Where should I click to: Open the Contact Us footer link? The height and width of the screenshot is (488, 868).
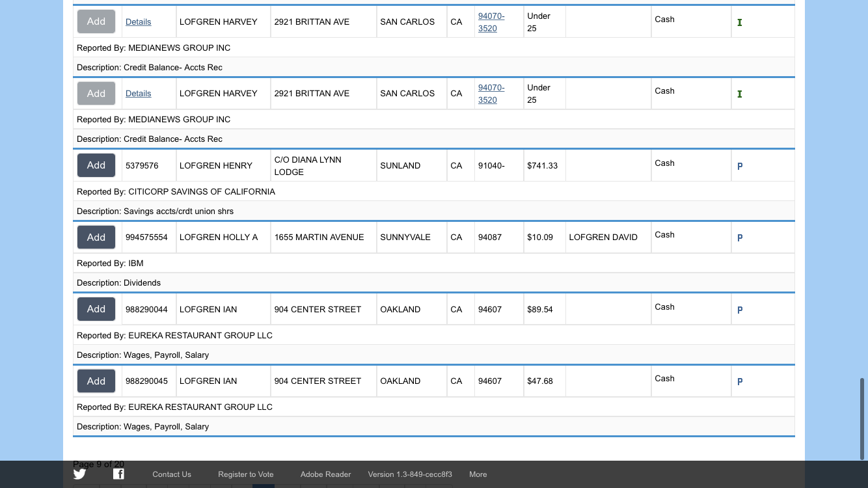coord(172,474)
